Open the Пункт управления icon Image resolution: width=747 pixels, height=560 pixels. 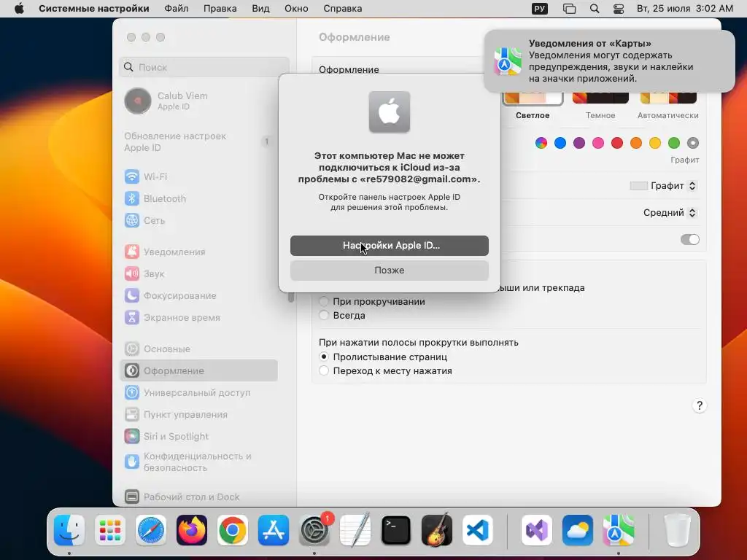[132, 415]
